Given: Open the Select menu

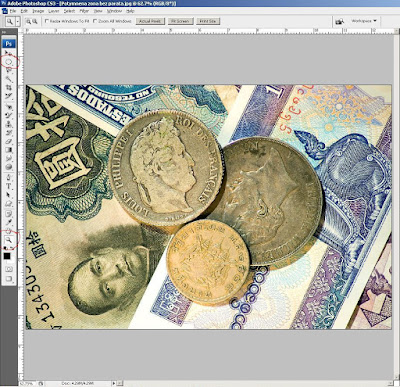Looking at the screenshot, I should tap(69, 11).
